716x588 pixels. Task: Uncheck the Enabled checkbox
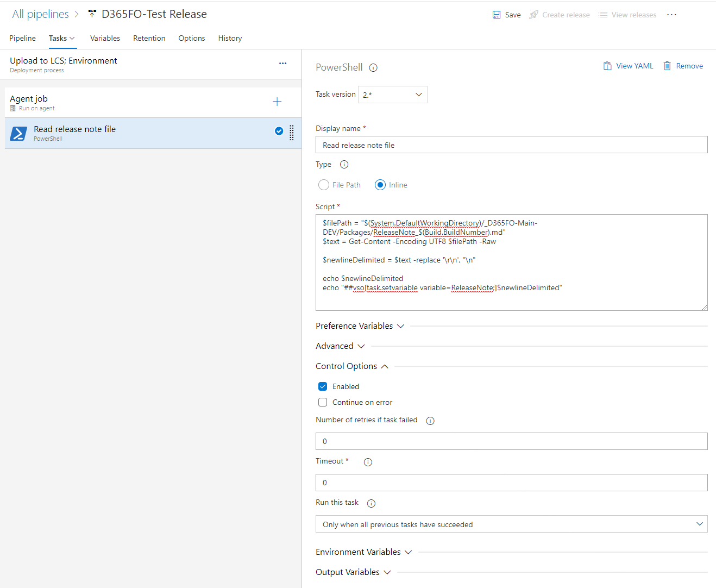[322, 386]
